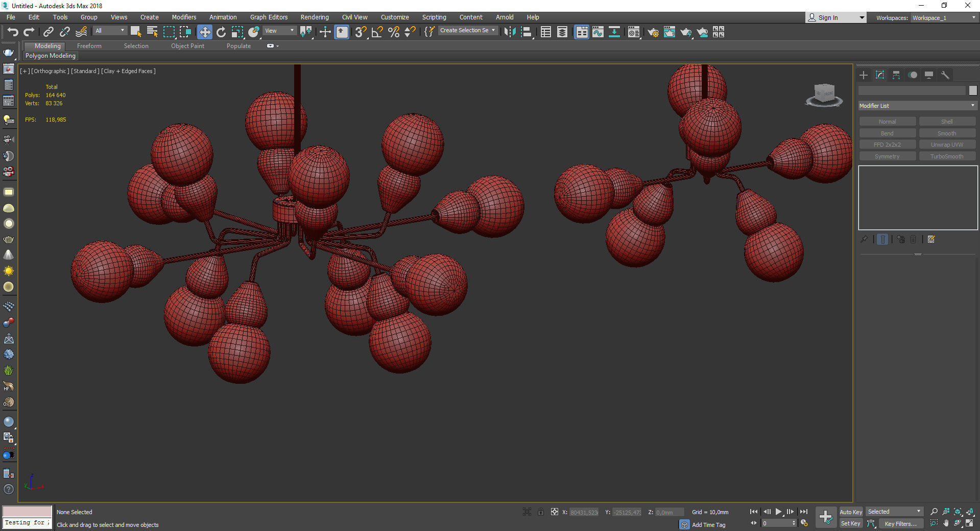980x531 pixels.
Task: Open the Render Setup teapot icon
Action: tap(653, 32)
